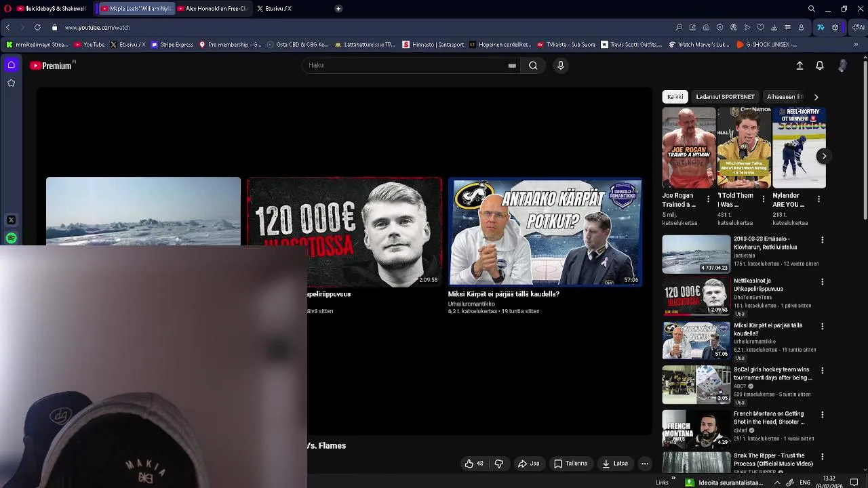Open the on-screen keyboard icon in search
The height and width of the screenshot is (488, 868).
[512, 66]
